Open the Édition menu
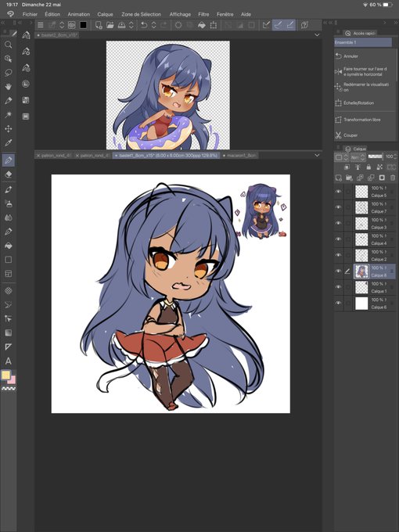The width and height of the screenshot is (399, 532). 52,14
